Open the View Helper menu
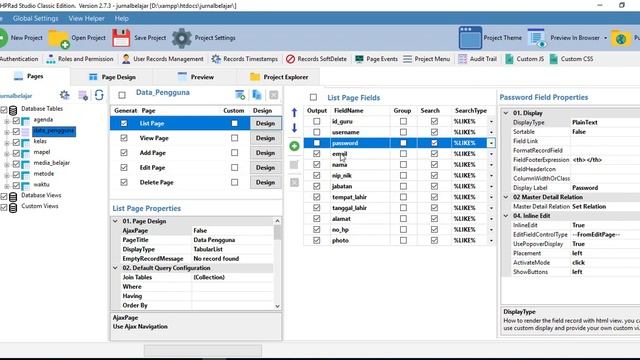Viewport: 640px width, 360px height. point(87,18)
